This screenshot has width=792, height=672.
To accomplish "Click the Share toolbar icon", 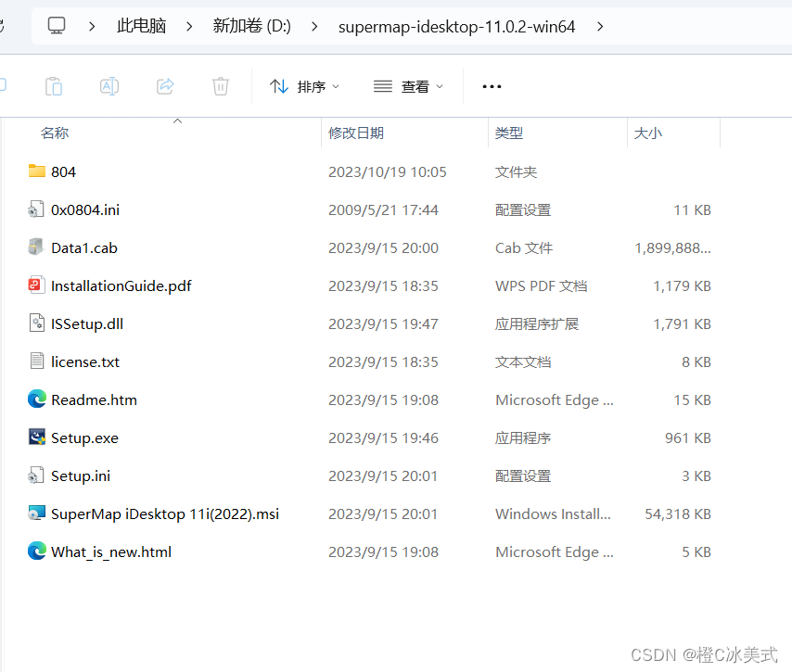I will click(x=165, y=85).
